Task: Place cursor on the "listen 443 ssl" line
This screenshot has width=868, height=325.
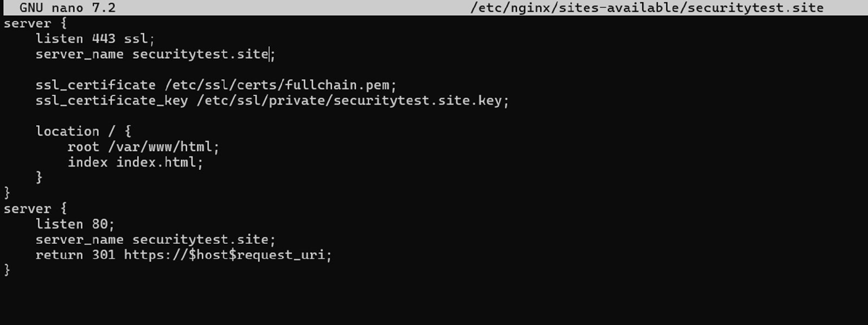Action: click(60, 39)
